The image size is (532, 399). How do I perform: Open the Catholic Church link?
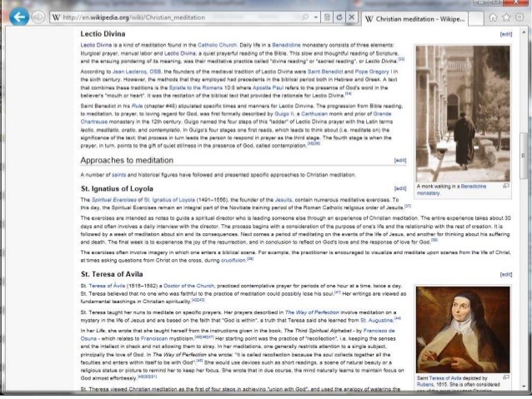(x=217, y=45)
